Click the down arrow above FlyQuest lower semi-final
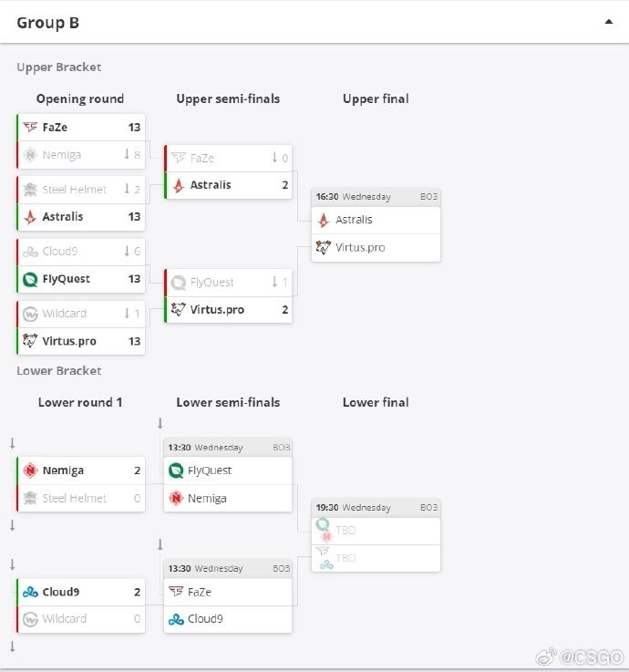The image size is (629, 672). tap(160, 423)
